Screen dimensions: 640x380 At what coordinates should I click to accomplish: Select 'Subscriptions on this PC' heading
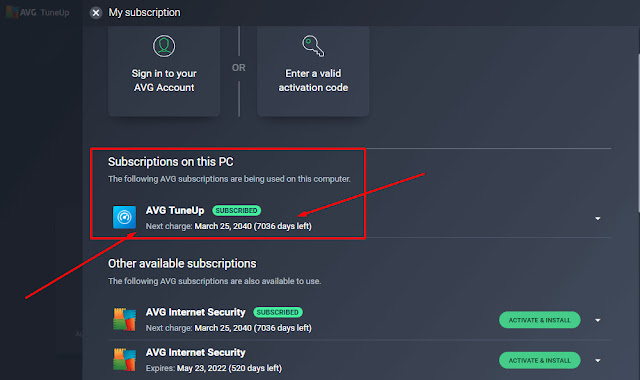coord(171,162)
